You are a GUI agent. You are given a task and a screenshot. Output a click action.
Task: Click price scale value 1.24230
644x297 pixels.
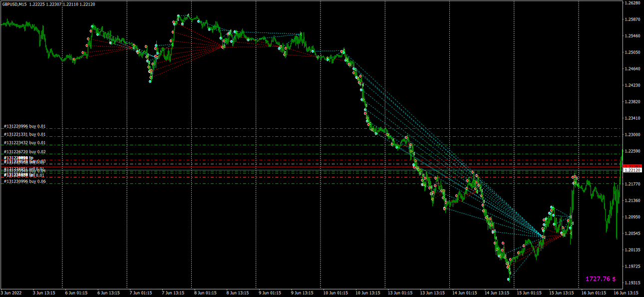pyautogui.click(x=633, y=85)
